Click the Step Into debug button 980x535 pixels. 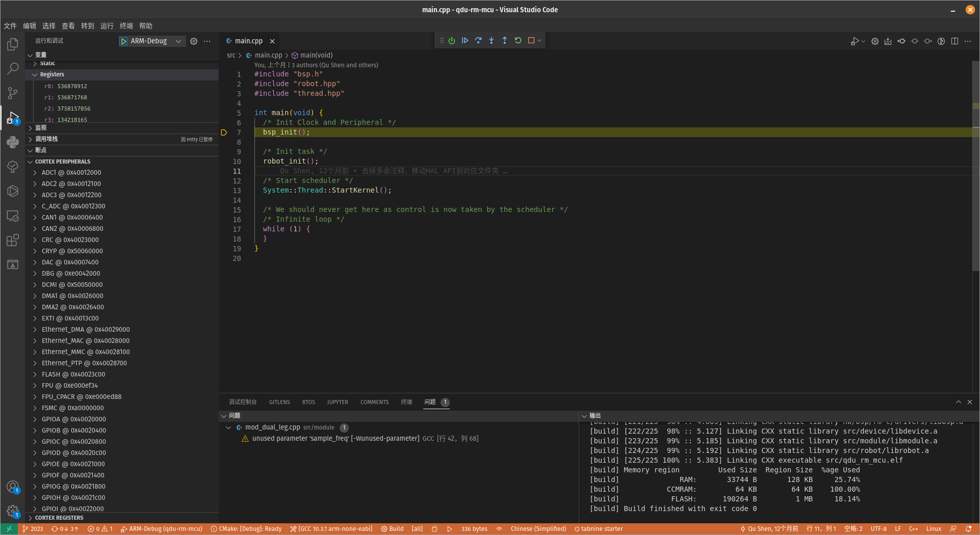[x=492, y=41]
